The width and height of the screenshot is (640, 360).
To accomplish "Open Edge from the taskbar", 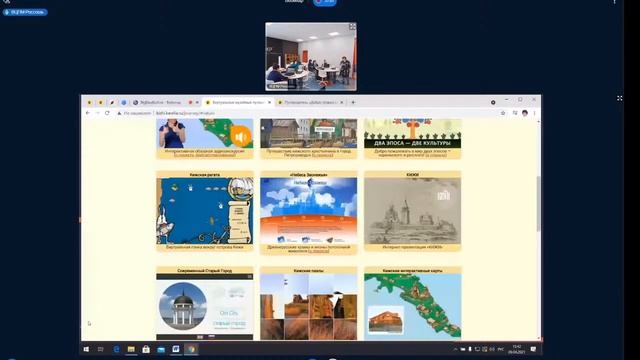I will pyautogui.click(x=116, y=349).
